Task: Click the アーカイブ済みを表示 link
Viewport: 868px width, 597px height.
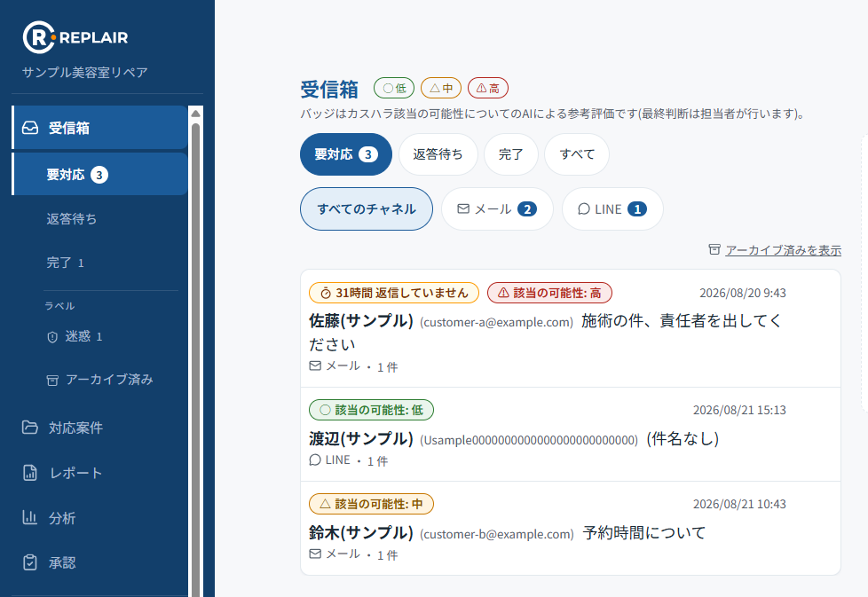Action: pos(784,250)
